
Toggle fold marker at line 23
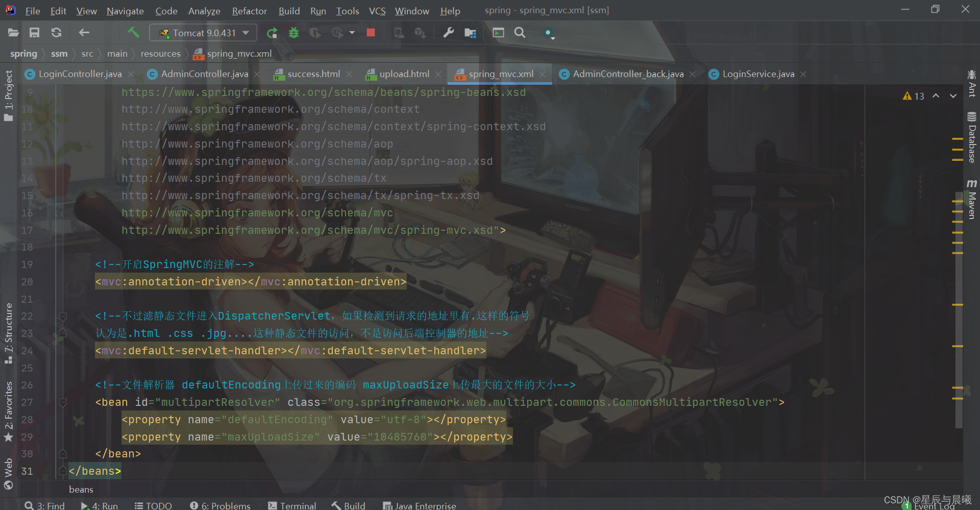[x=63, y=333]
